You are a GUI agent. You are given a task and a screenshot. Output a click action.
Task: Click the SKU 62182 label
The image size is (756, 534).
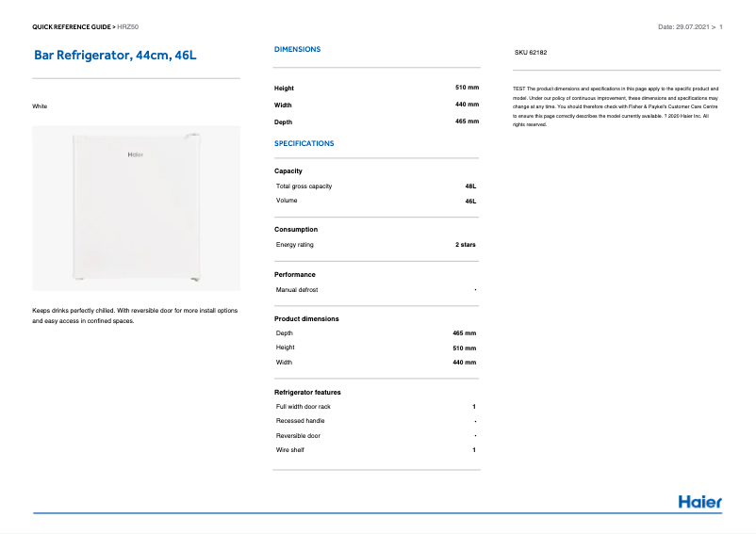pos(531,53)
